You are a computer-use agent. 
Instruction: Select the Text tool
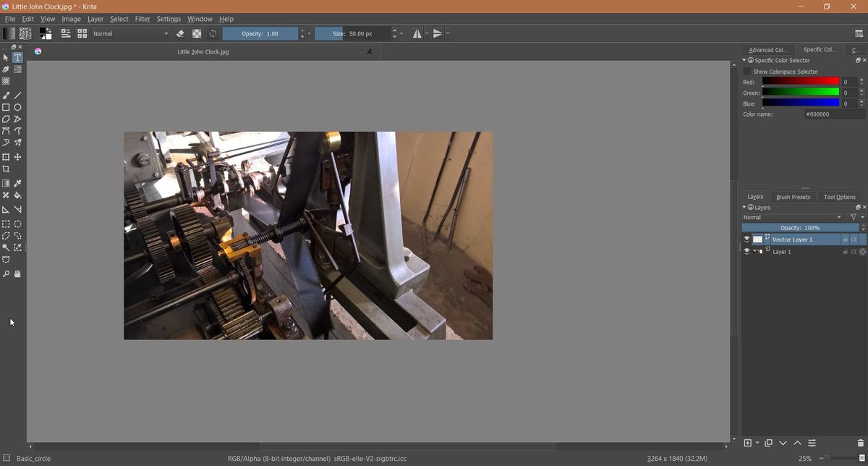click(x=16, y=57)
